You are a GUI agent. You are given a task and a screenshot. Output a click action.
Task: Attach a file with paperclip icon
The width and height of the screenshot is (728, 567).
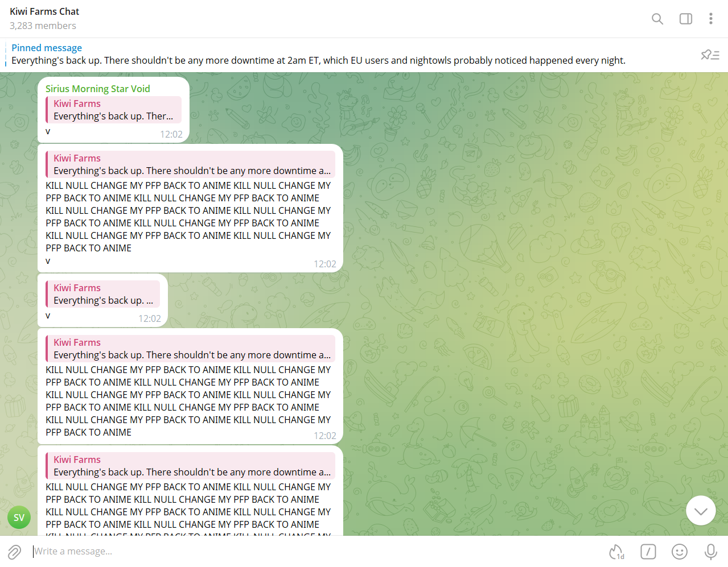click(15, 552)
